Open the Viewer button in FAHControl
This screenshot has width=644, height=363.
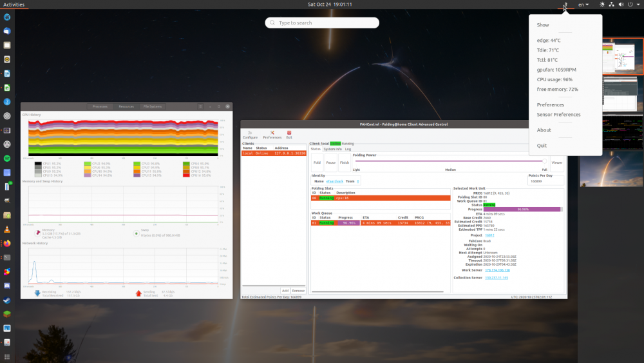click(557, 162)
